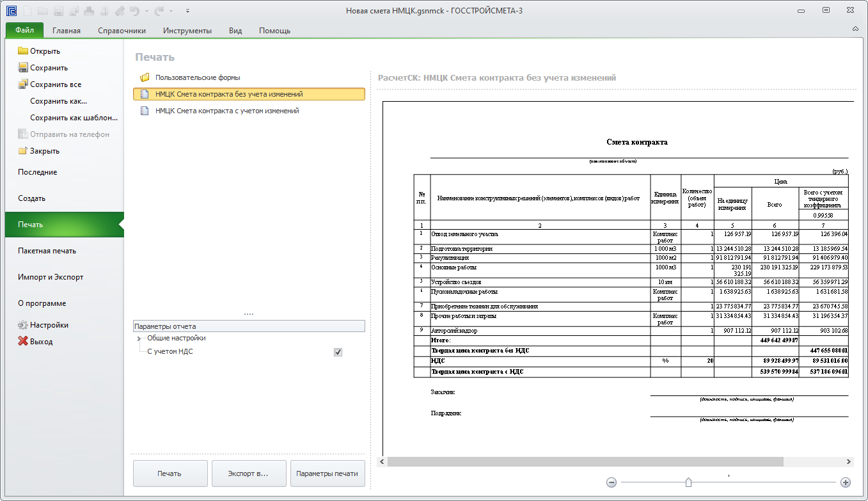This screenshot has height=501, width=868.
Task: Select Сохранить как шаблон... menu entry
Action: [x=74, y=118]
